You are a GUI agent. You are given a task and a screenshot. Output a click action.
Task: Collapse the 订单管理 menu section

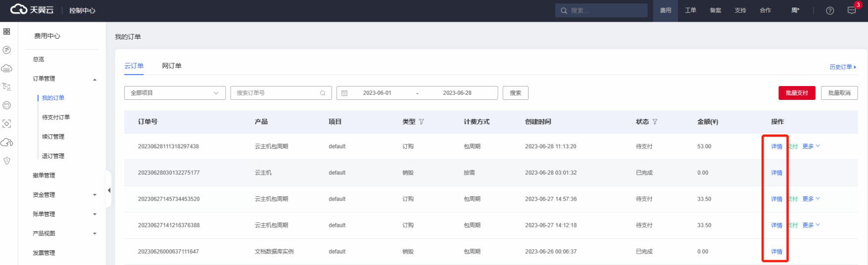pyautogui.click(x=64, y=79)
